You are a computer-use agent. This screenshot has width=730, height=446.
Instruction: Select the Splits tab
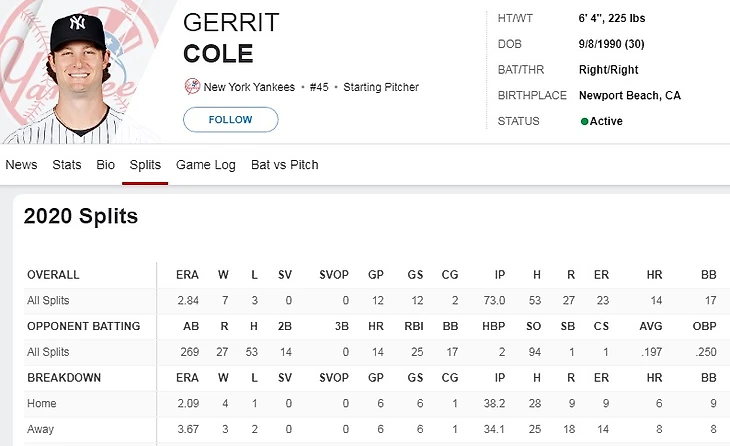pos(145,165)
